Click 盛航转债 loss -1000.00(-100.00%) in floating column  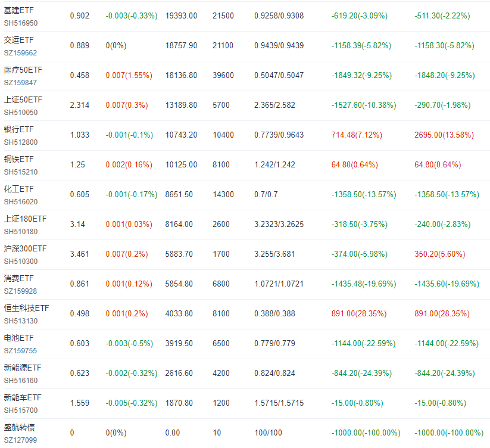tap(366, 433)
